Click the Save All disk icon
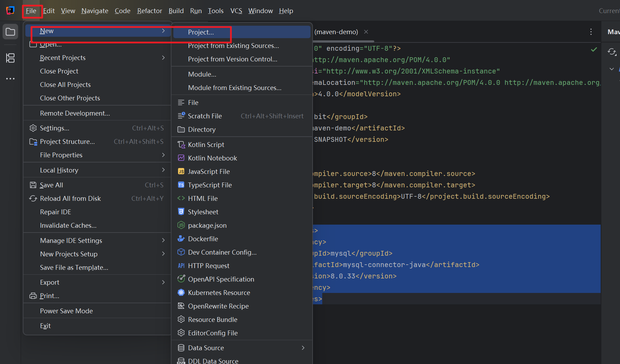This screenshot has width=620, height=364. tap(33, 185)
